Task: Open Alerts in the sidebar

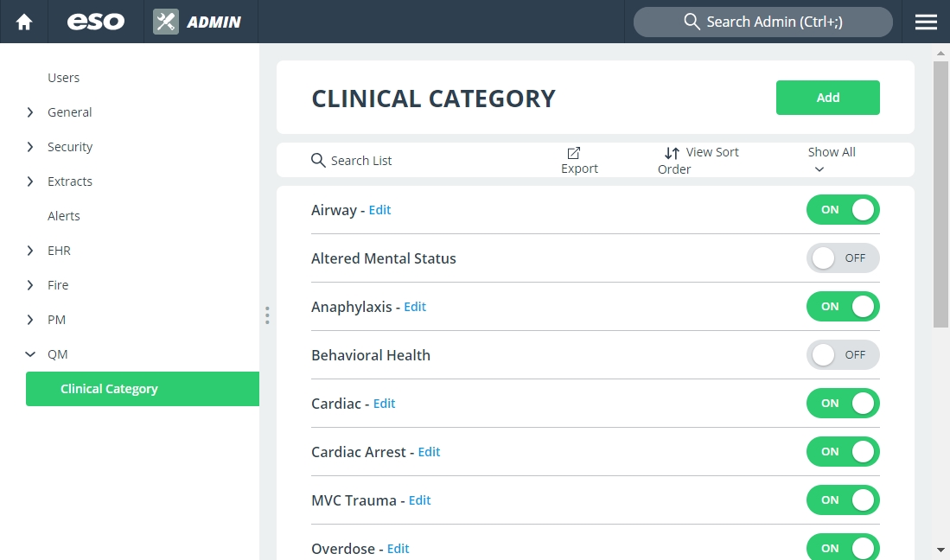Action: click(64, 216)
